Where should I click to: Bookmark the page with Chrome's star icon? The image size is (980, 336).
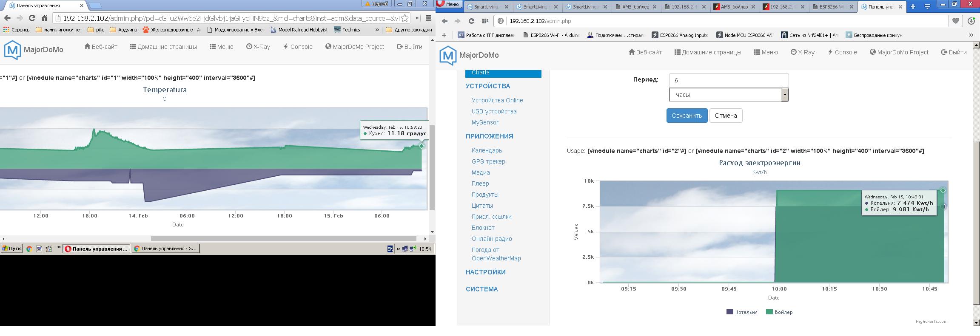point(405,18)
